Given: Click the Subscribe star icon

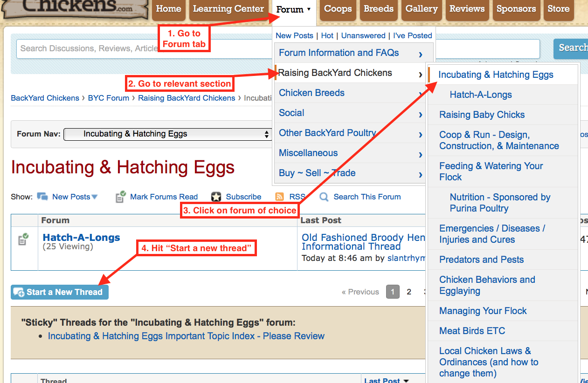Looking at the screenshot, I should (216, 197).
